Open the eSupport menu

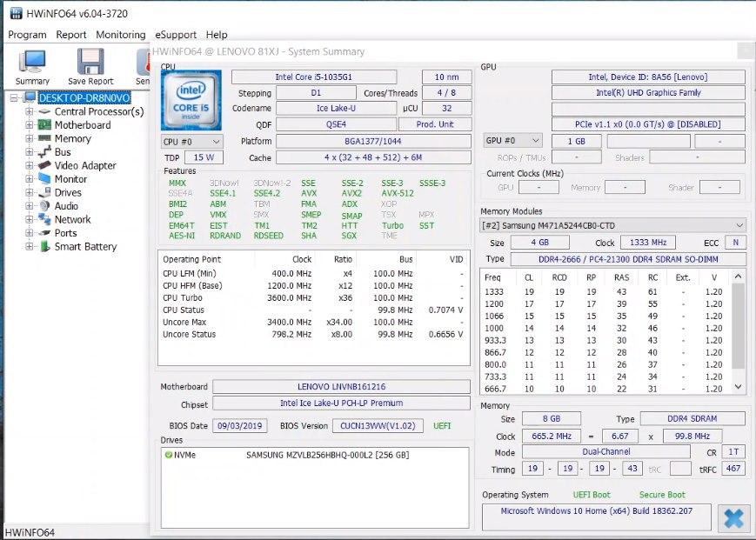(x=176, y=35)
